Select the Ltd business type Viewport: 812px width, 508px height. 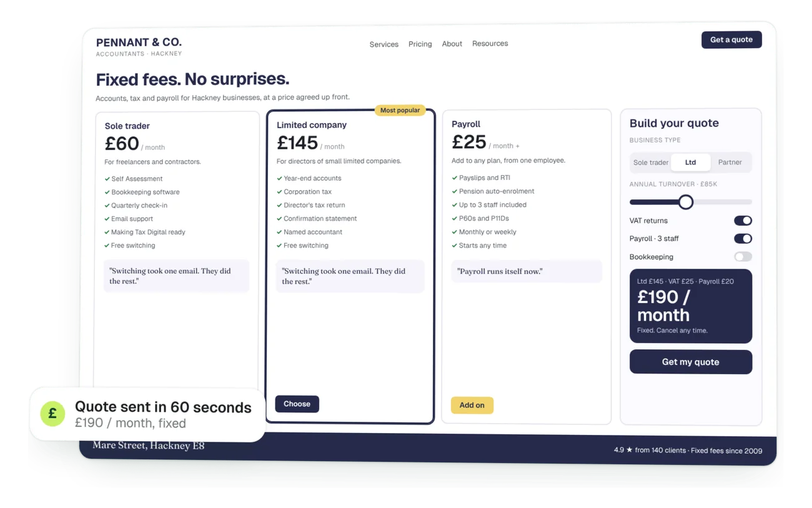(x=690, y=162)
